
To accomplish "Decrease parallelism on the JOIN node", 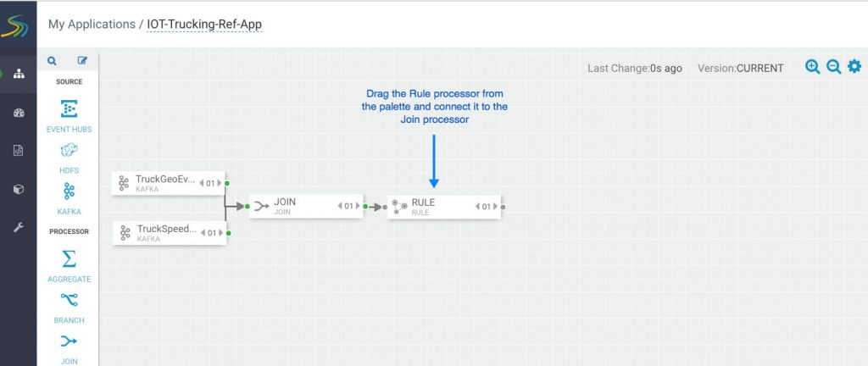I will pyautogui.click(x=340, y=206).
